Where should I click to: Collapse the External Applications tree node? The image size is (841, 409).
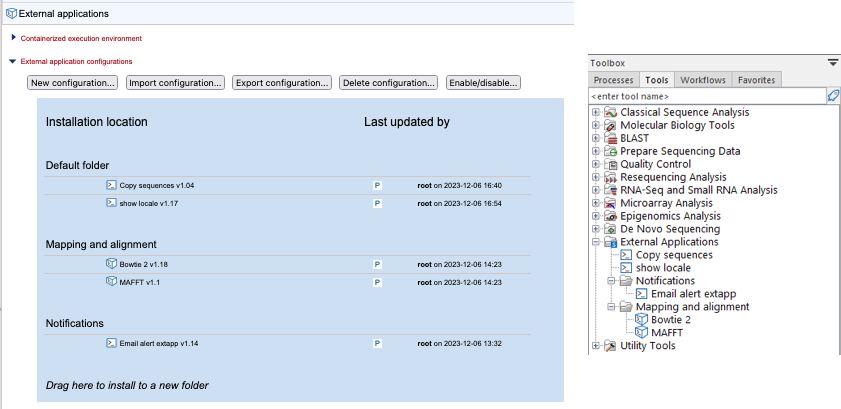(595, 242)
